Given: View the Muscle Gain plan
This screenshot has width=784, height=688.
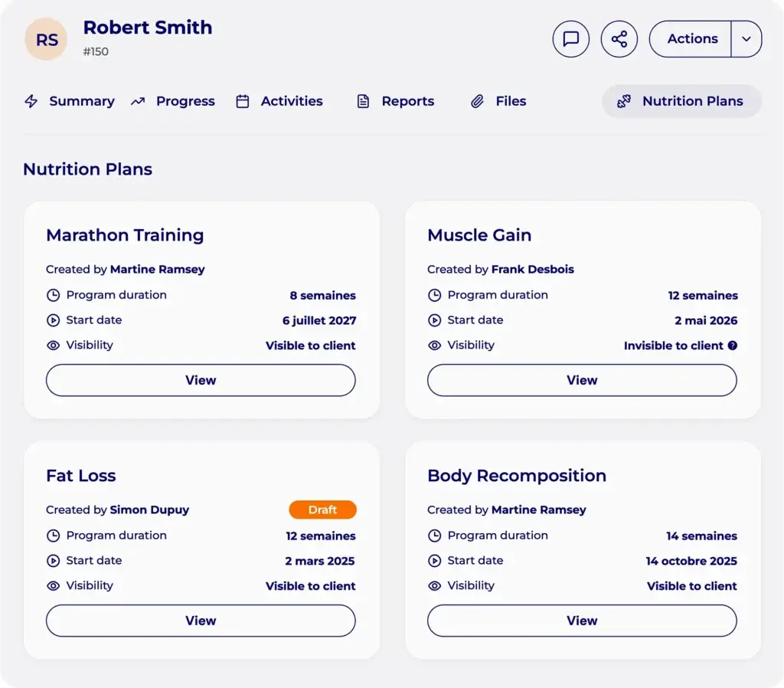Looking at the screenshot, I should tap(582, 380).
